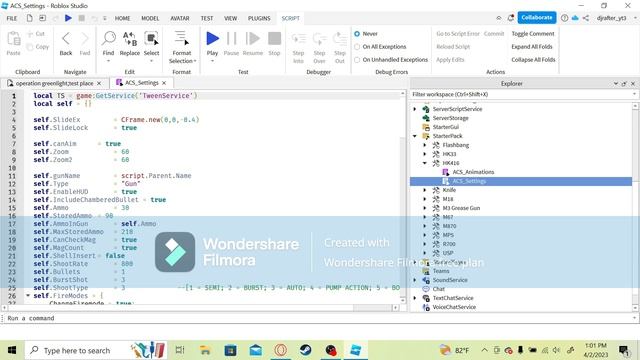
Task: Click the Resume test button
Action: coord(253,38)
